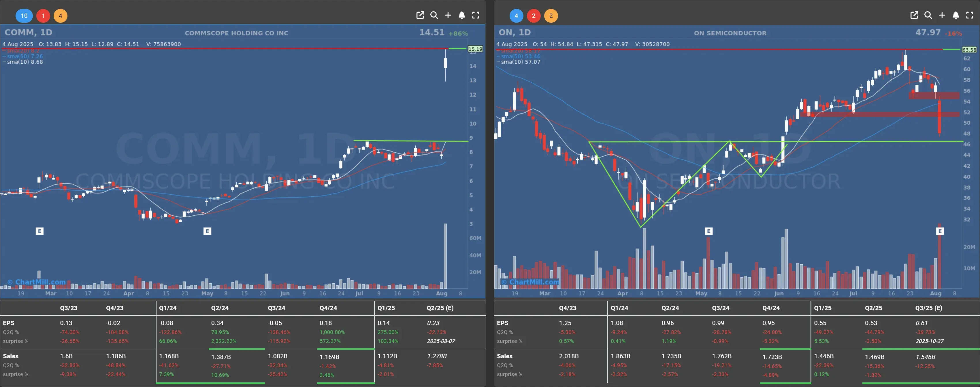The height and width of the screenshot is (387, 980).
Task: Click 1,000.00% Q2Q value in COMM table
Action: point(332,332)
